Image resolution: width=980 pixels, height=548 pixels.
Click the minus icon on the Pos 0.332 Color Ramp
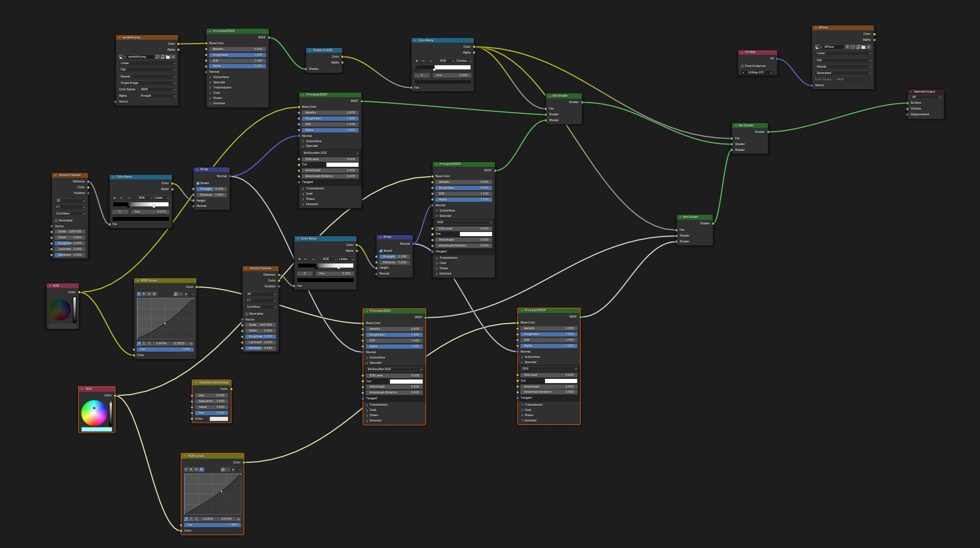tap(305, 259)
